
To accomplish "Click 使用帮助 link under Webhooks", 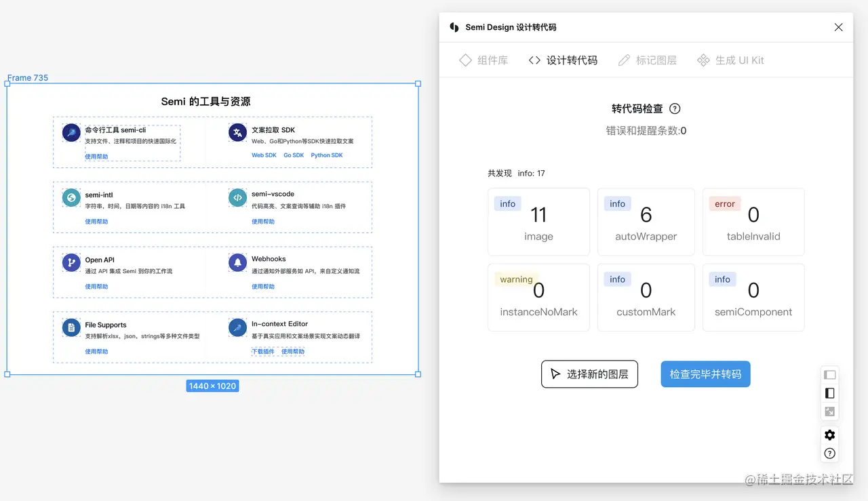I will 263,287.
